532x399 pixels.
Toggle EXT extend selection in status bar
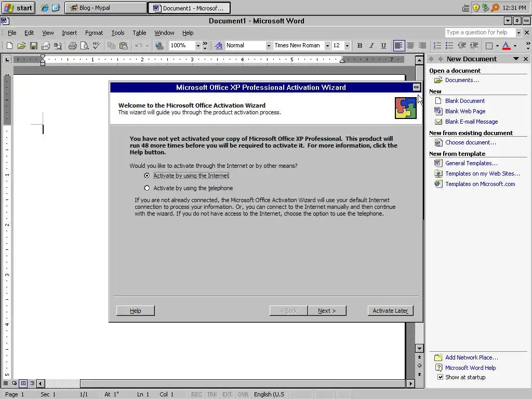point(227,394)
